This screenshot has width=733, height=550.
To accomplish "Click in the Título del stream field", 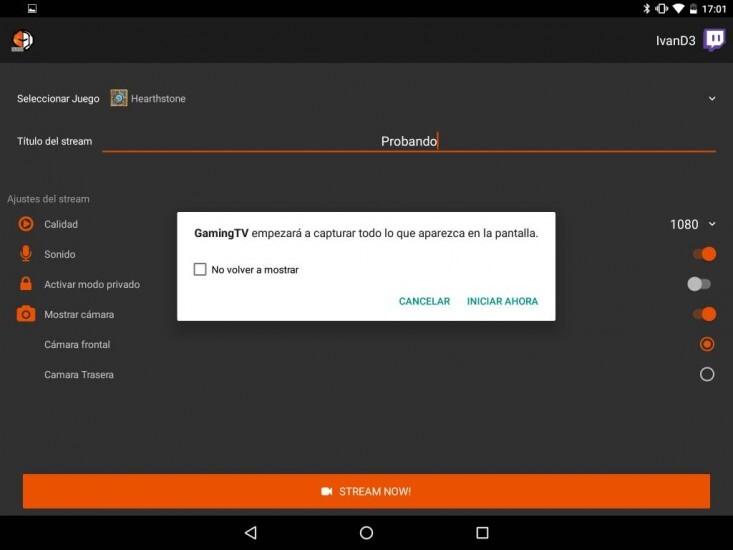I will [x=408, y=141].
